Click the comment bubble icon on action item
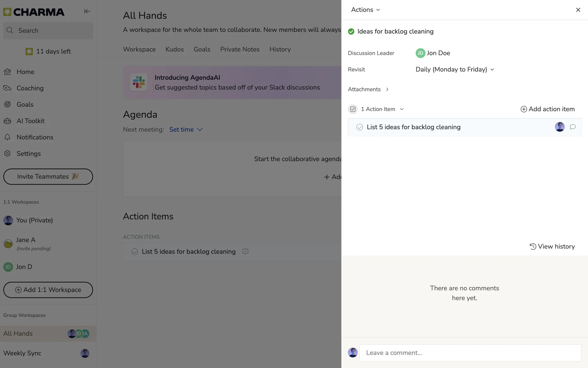Viewport: 588px width, 368px height. 572,127
